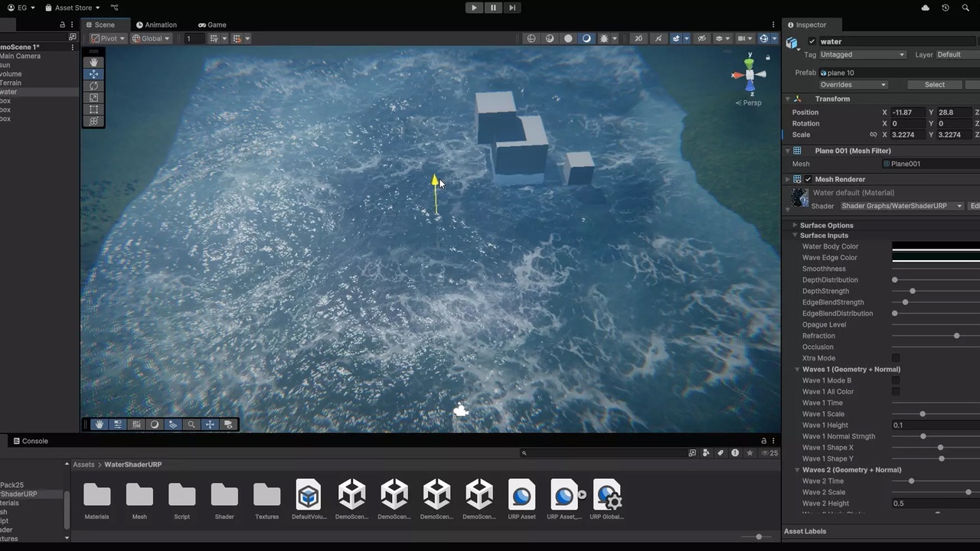Viewport: 980px width, 551px height.
Task: Collapse the Waves 1 (Geometry + Normal) section
Action: 797,370
